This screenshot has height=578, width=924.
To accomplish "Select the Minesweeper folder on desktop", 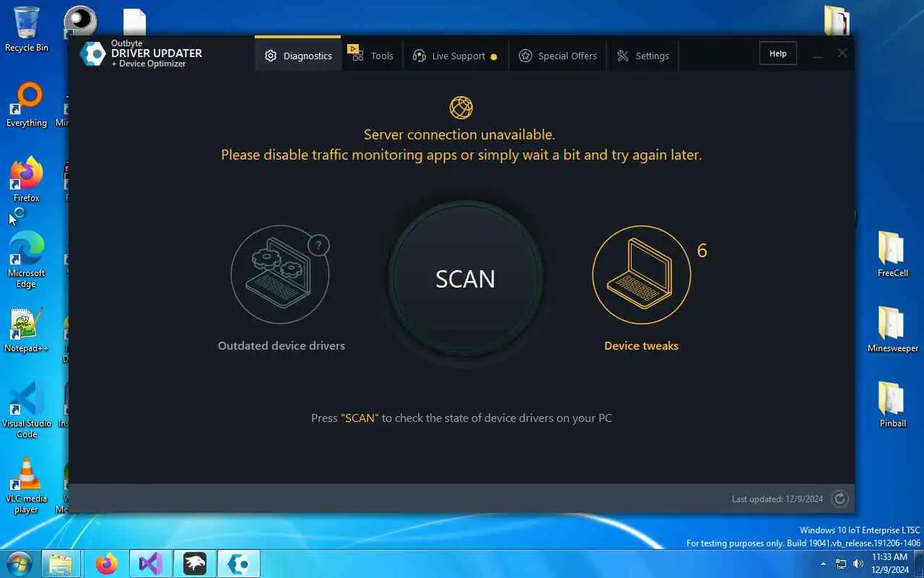I will click(x=893, y=329).
